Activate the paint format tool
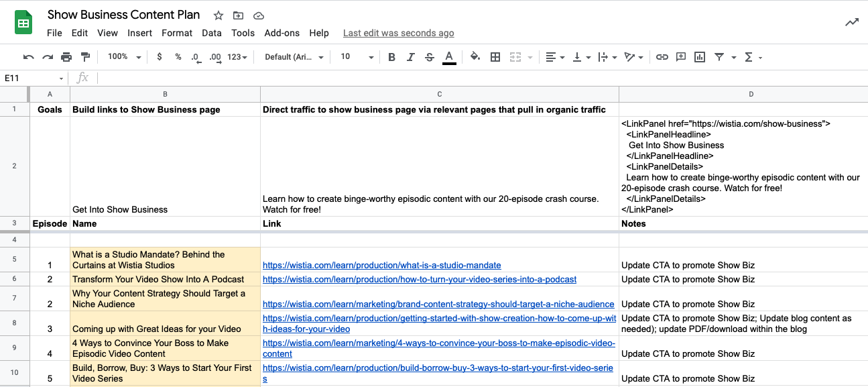 click(x=85, y=57)
